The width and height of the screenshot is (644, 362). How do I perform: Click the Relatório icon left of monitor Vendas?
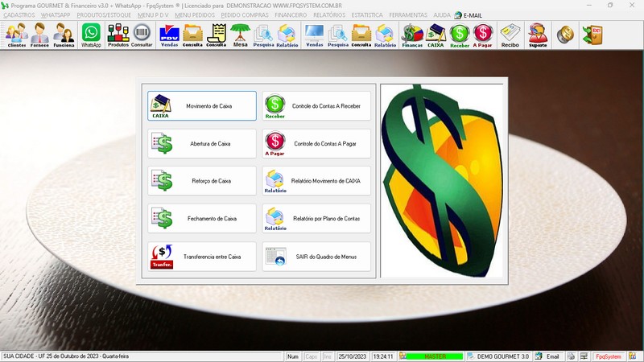tap(287, 35)
